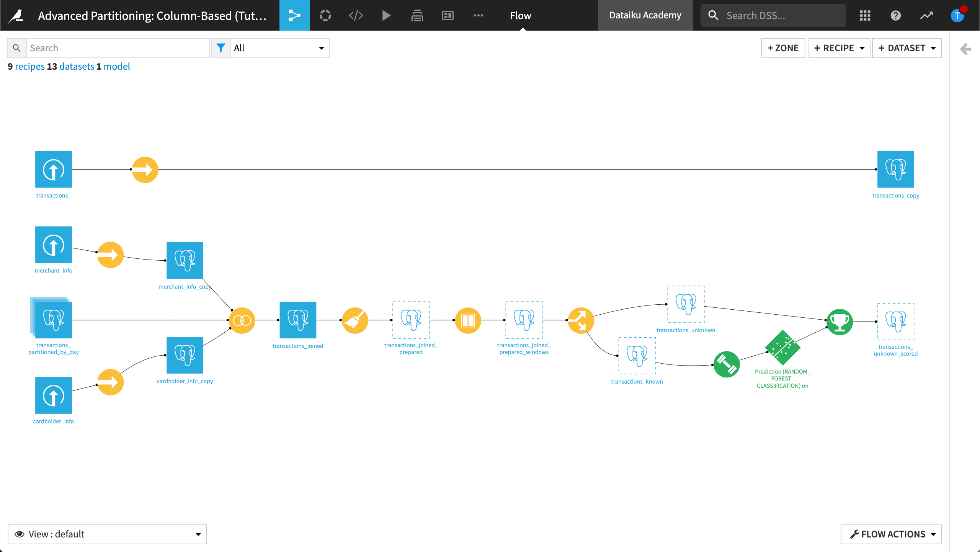Open the Dashboards icon

(x=447, y=15)
